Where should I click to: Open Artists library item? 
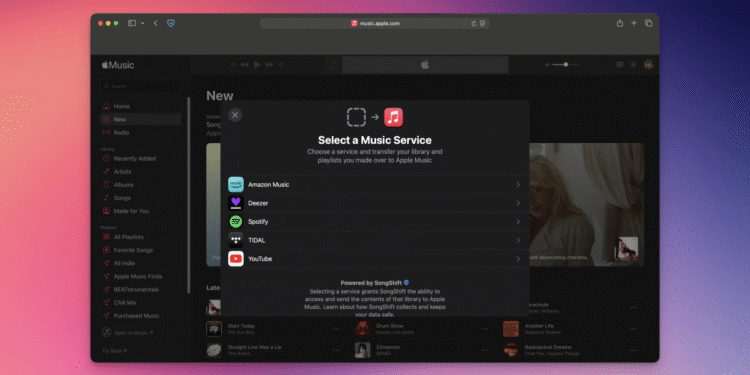(x=141, y=172)
